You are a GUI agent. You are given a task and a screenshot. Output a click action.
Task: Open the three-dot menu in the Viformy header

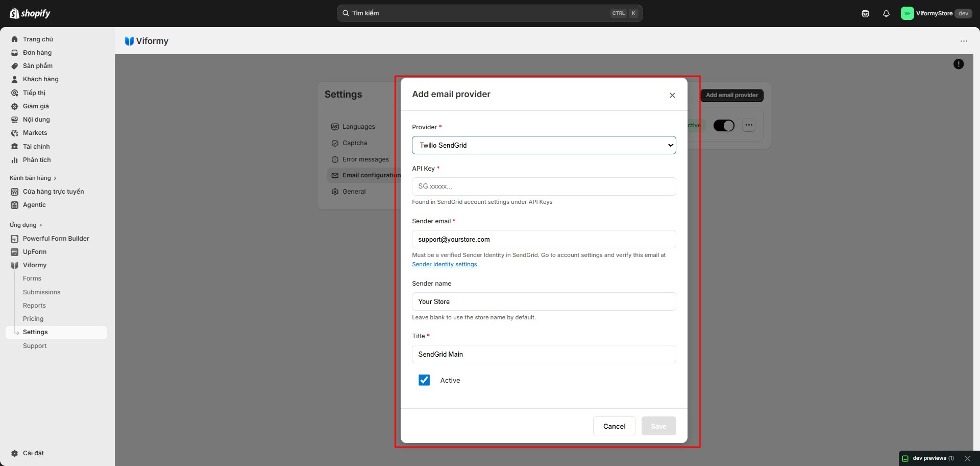coord(964,41)
